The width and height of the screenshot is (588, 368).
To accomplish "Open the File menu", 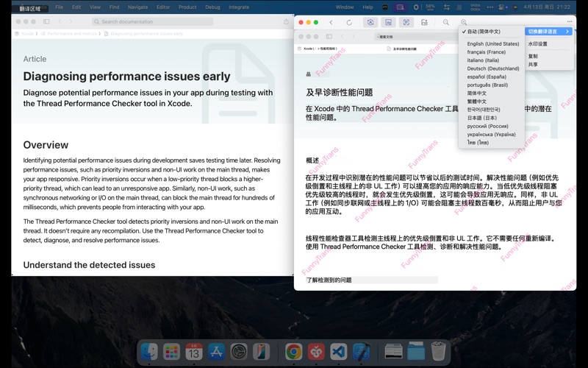I will click(60, 7).
